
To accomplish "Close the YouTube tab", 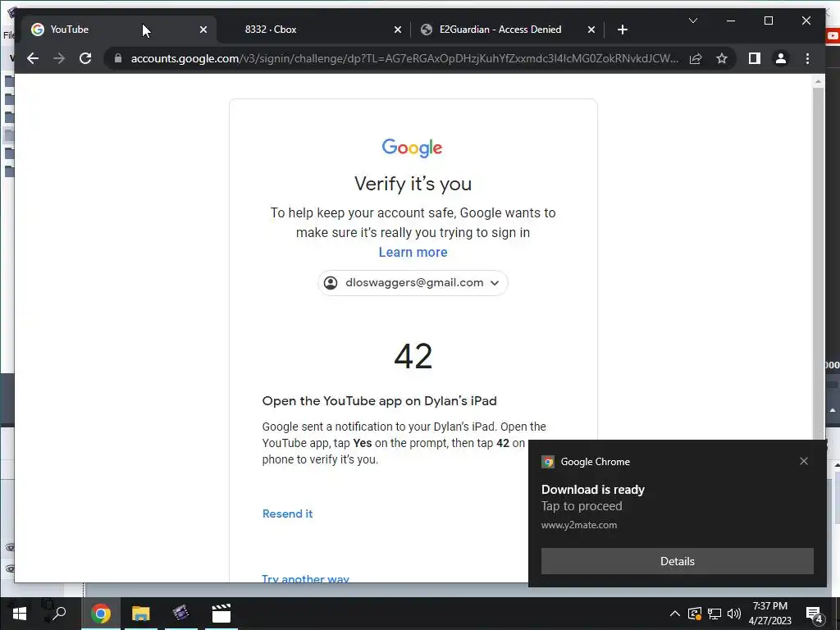I will pos(203,30).
